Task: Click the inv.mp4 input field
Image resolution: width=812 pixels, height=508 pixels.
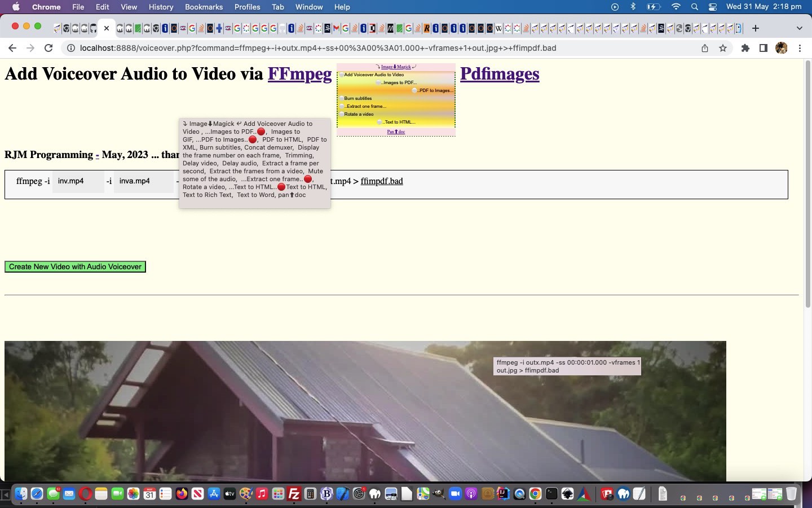Action: (x=78, y=181)
